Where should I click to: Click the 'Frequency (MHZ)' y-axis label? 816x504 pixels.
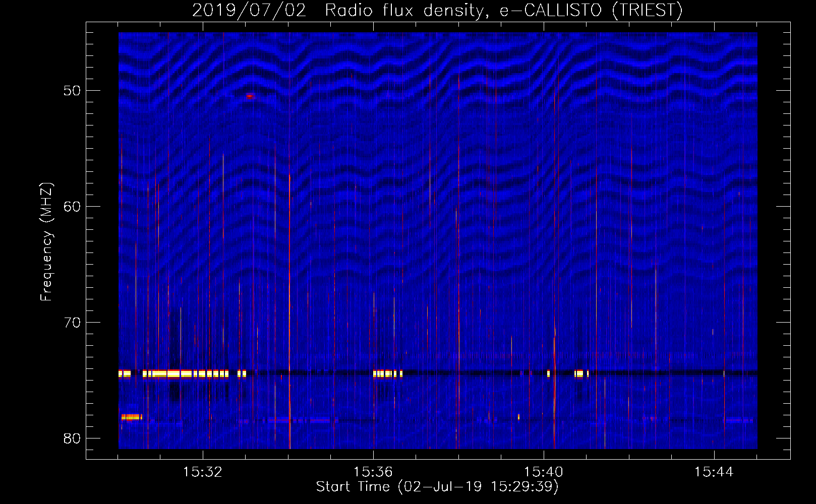point(46,242)
